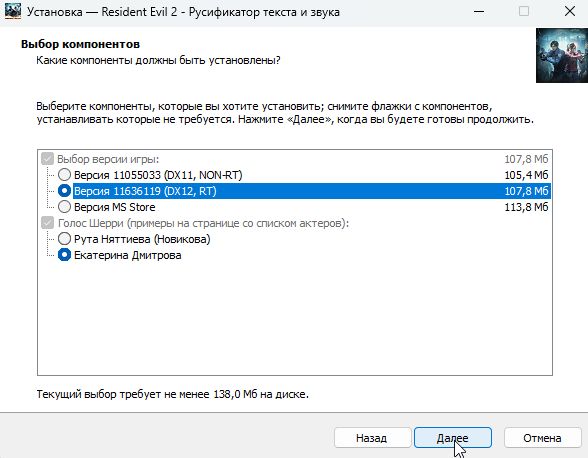The width and height of the screenshot is (588, 458).
Task: Cancel setup via 'Отмена' button
Action: pyautogui.click(x=542, y=438)
